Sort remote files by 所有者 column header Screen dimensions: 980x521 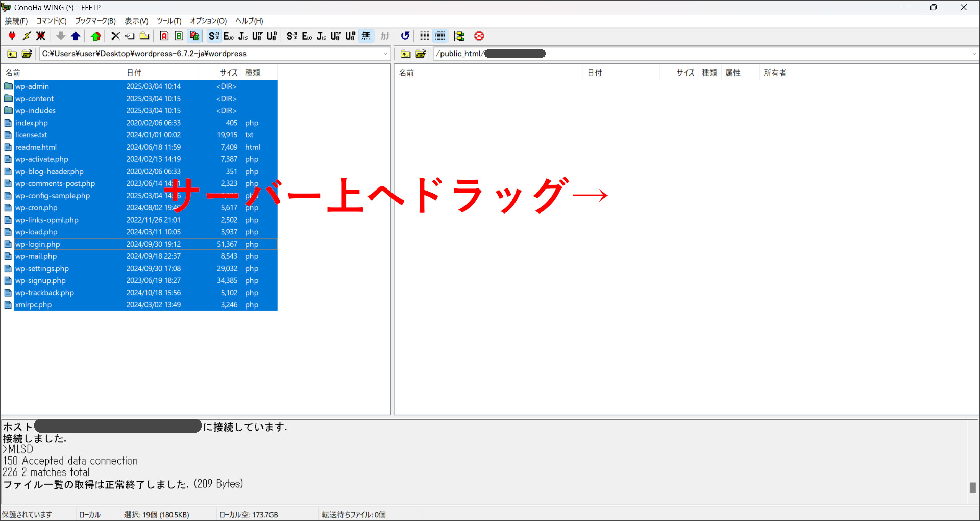tap(774, 73)
